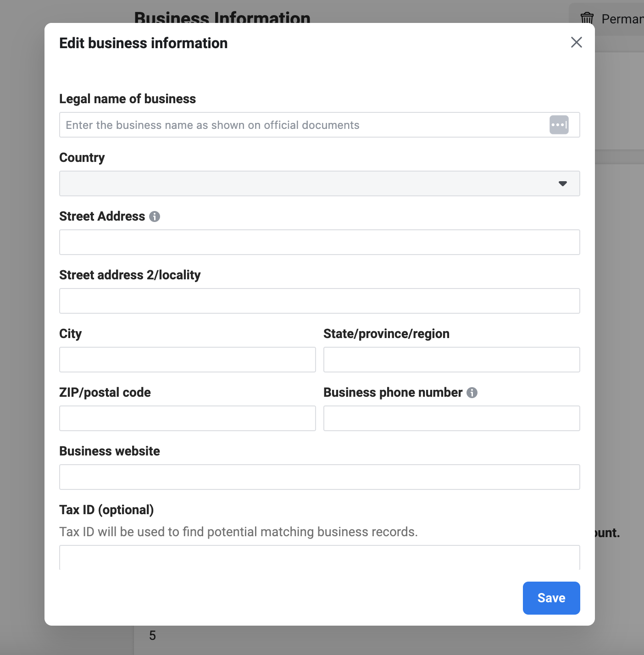This screenshot has height=655, width=644.
Task: Click the ZIP/postal code field
Action: coord(187,418)
